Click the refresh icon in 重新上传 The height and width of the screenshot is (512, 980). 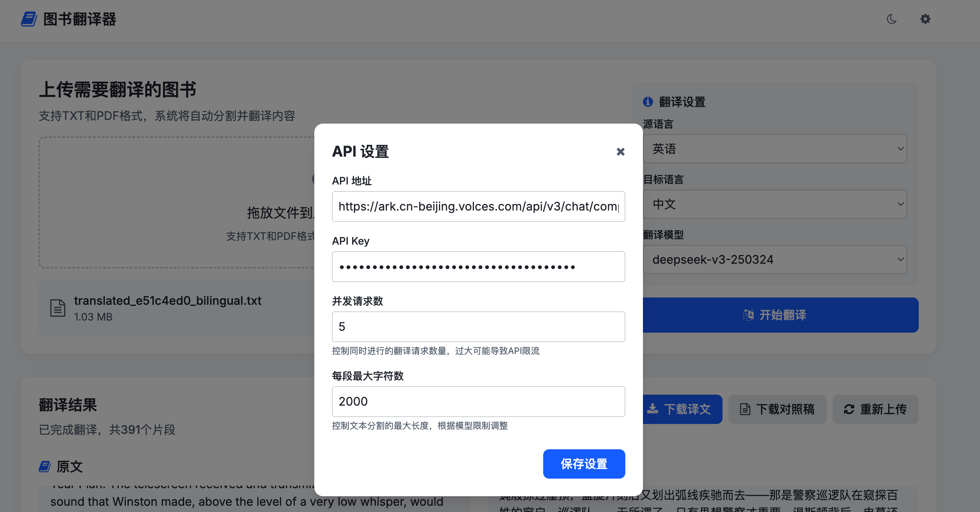click(849, 409)
